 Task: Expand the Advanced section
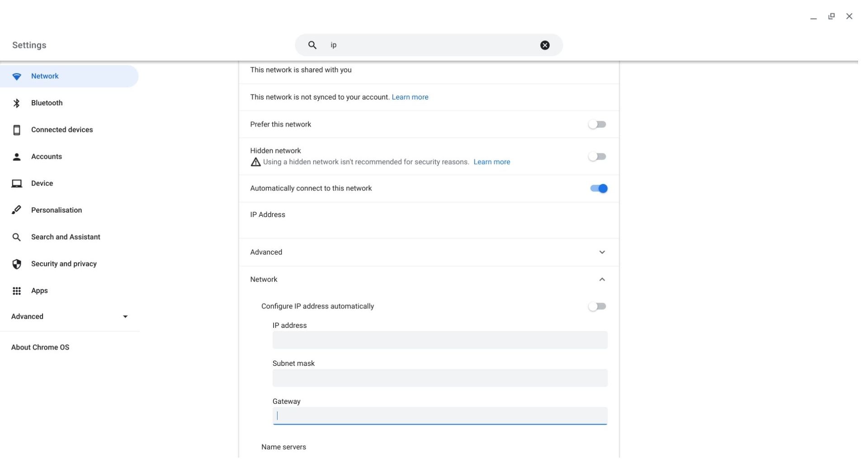[602, 252]
